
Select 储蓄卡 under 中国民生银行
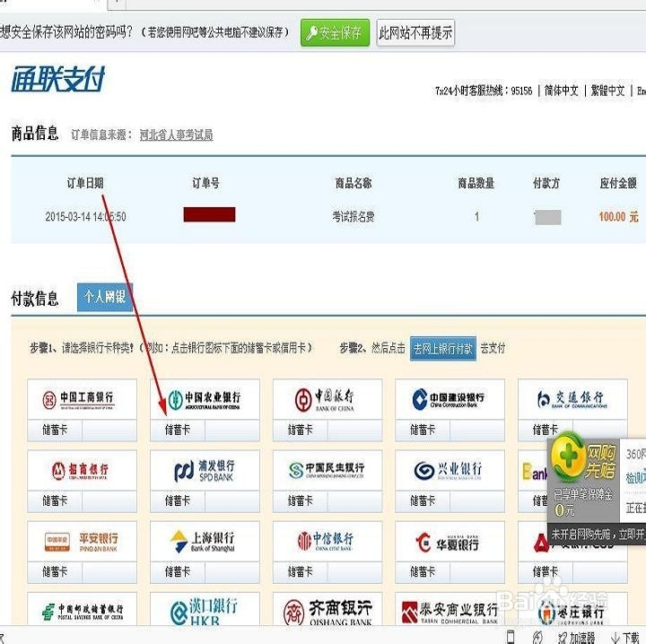click(x=301, y=501)
